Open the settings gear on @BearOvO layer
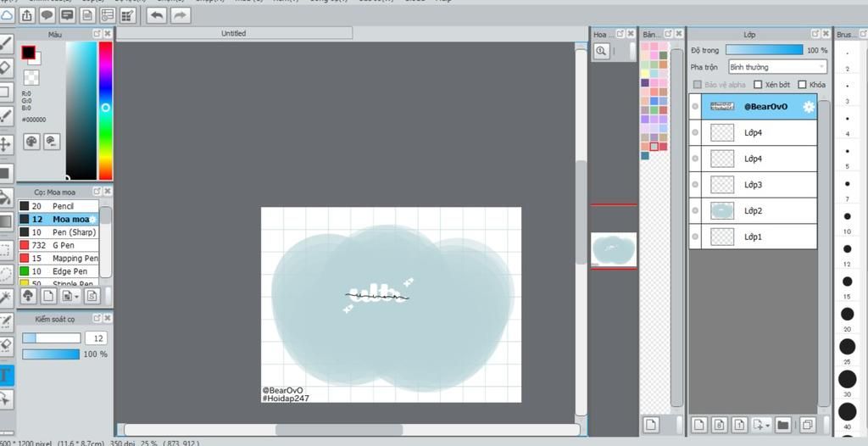The image size is (868, 446). 809,107
